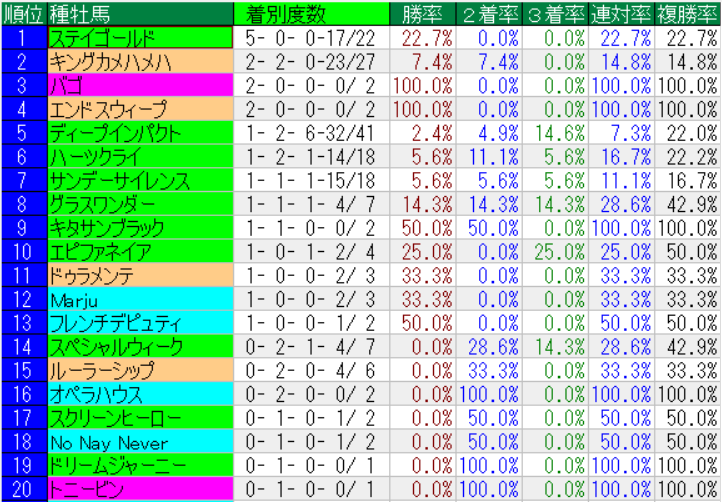Click the スペシャルウィーク sire cell
This screenshot has height=502, width=722.
click(x=140, y=347)
